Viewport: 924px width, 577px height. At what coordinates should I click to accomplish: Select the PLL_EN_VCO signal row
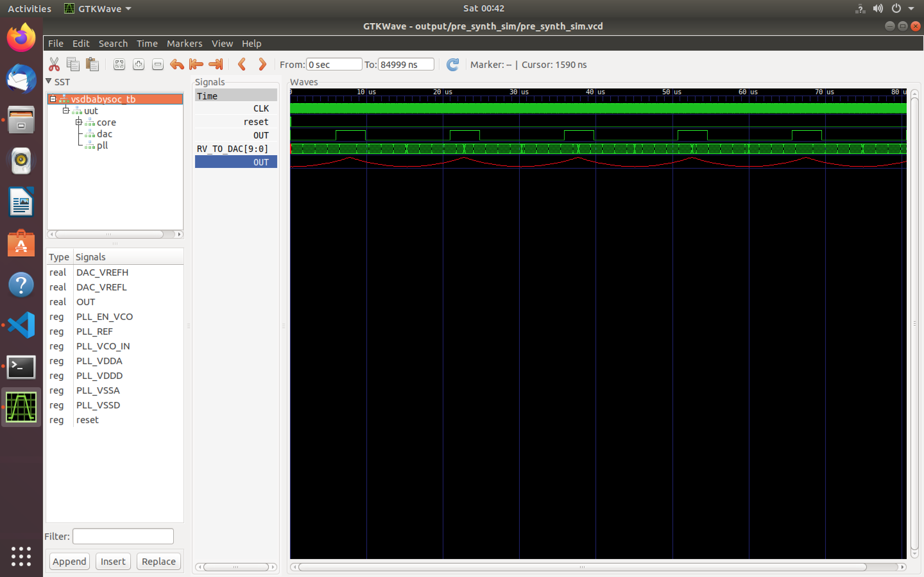[104, 317]
